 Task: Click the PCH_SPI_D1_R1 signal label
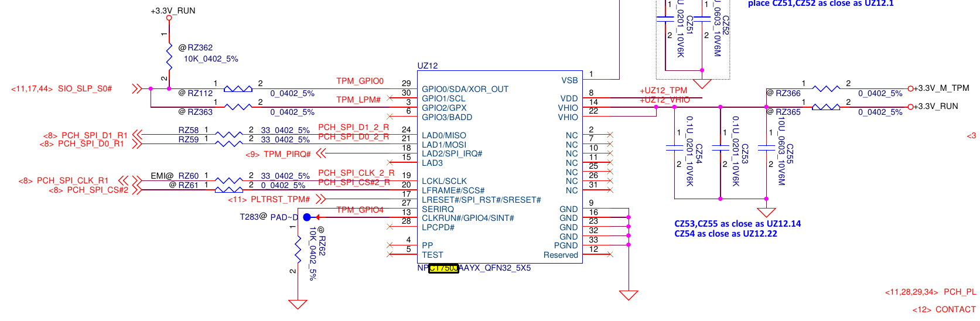pos(94,135)
